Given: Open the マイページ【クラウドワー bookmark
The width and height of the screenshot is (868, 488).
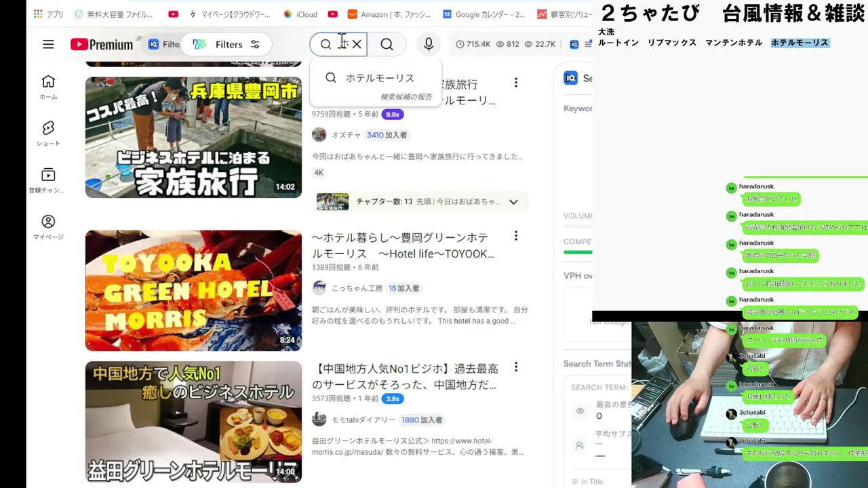Looking at the screenshot, I should coord(229,14).
